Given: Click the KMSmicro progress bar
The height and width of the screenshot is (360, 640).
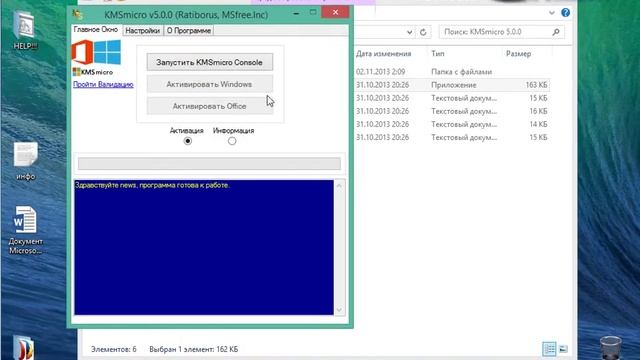Looking at the screenshot, I should (209, 164).
